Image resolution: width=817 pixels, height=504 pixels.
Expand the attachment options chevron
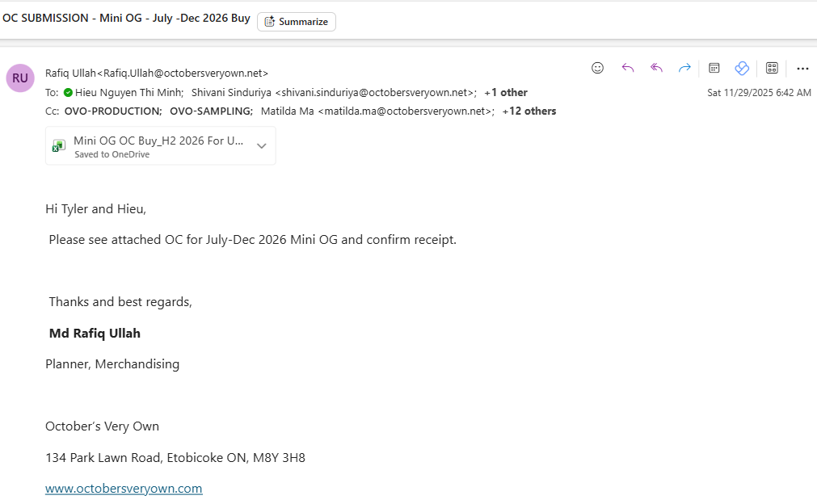tap(261, 146)
